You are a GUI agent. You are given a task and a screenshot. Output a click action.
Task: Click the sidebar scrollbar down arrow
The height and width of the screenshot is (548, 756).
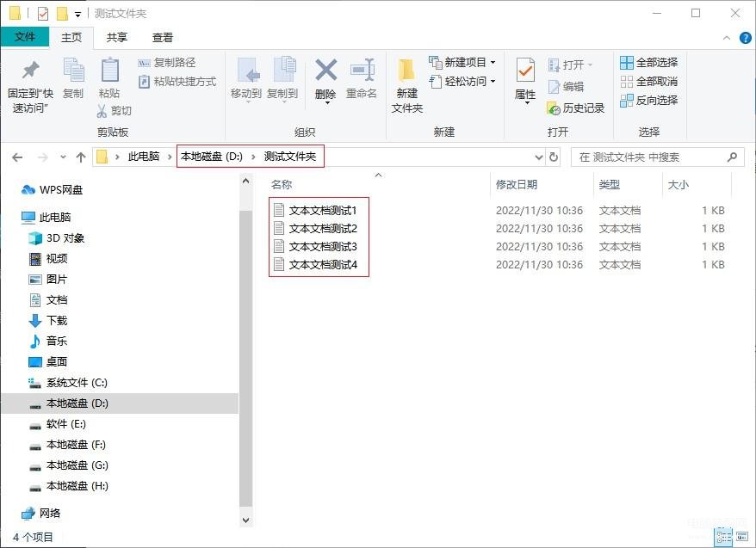245,520
